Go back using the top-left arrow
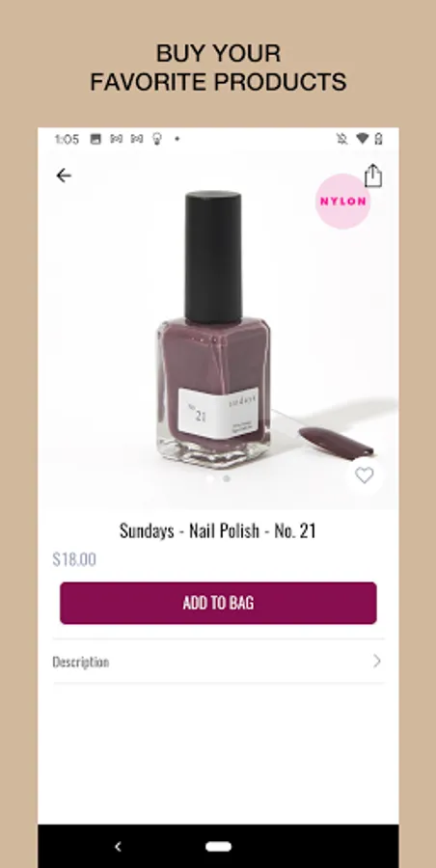This screenshot has height=868, width=436. point(64,176)
